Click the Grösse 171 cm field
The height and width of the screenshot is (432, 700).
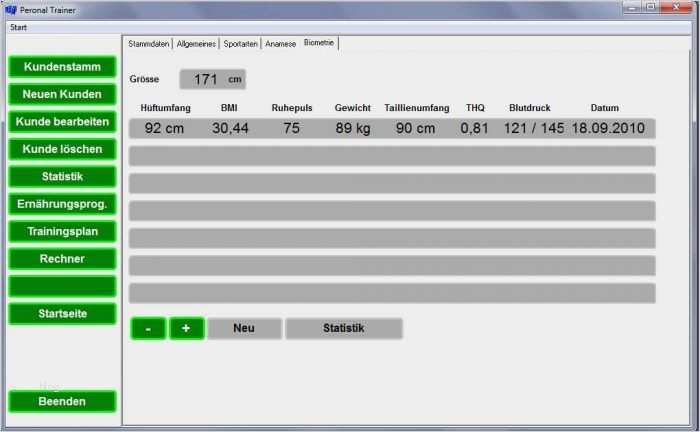click(212, 79)
